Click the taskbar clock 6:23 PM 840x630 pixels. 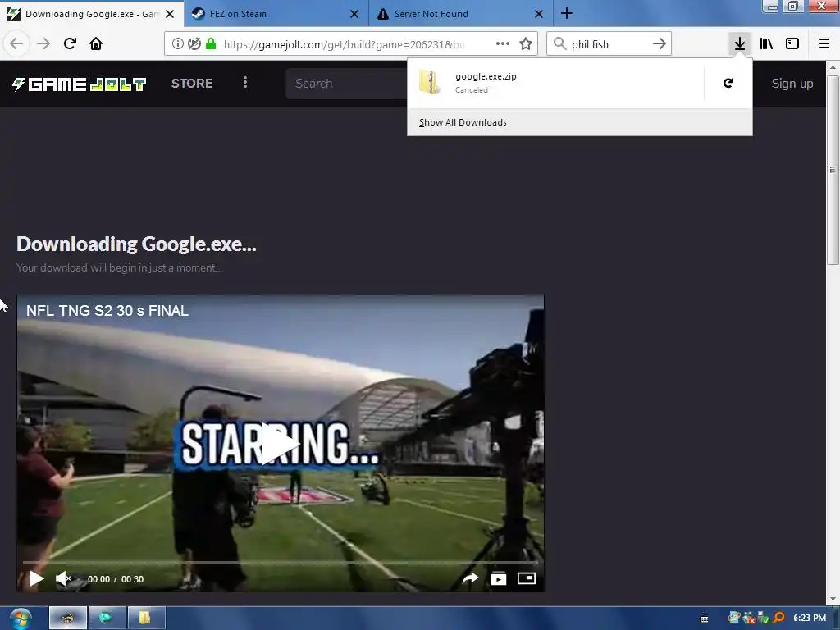[x=810, y=619]
